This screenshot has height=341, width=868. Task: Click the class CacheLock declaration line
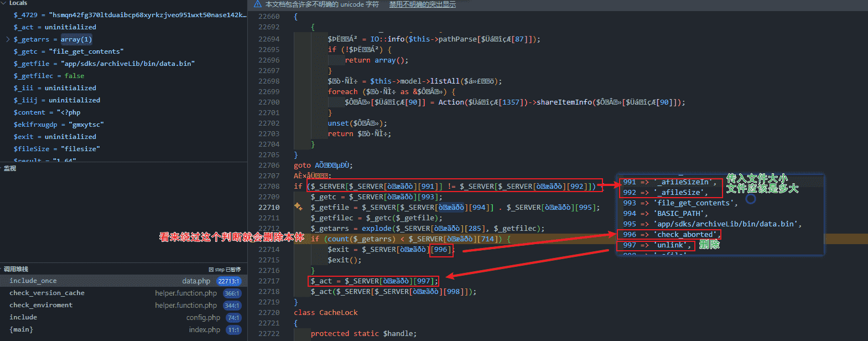pyautogui.click(x=325, y=313)
